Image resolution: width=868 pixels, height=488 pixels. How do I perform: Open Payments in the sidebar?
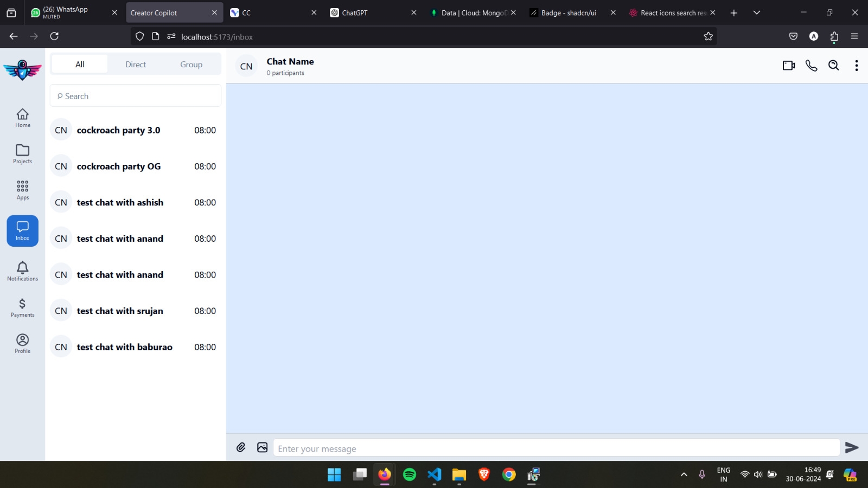click(x=23, y=307)
